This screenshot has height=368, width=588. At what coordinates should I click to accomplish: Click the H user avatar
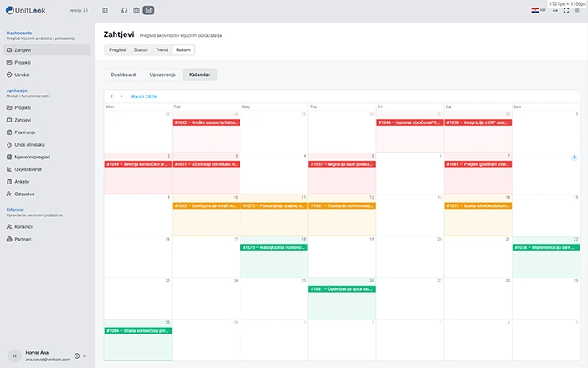coord(14,356)
